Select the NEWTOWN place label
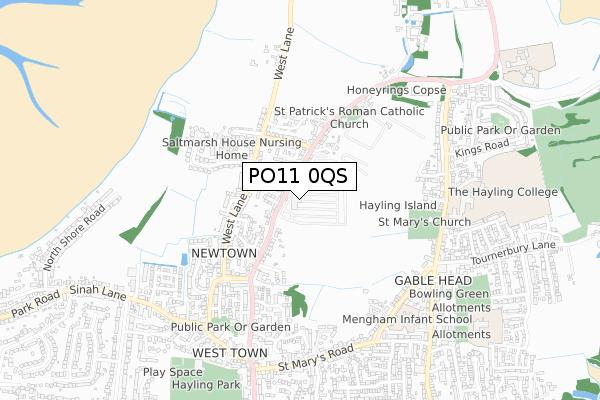600x400 pixels. [224, 253]
